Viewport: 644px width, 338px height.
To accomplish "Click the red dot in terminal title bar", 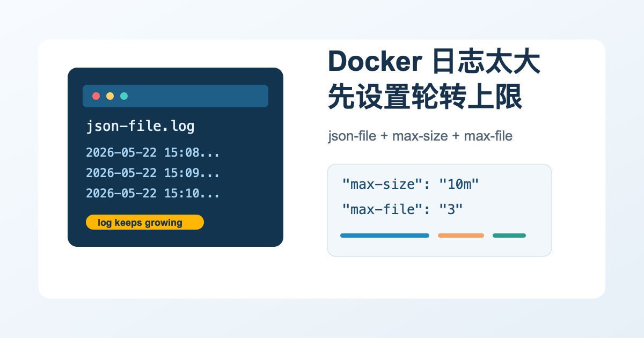I will click(x=96, y=96).
